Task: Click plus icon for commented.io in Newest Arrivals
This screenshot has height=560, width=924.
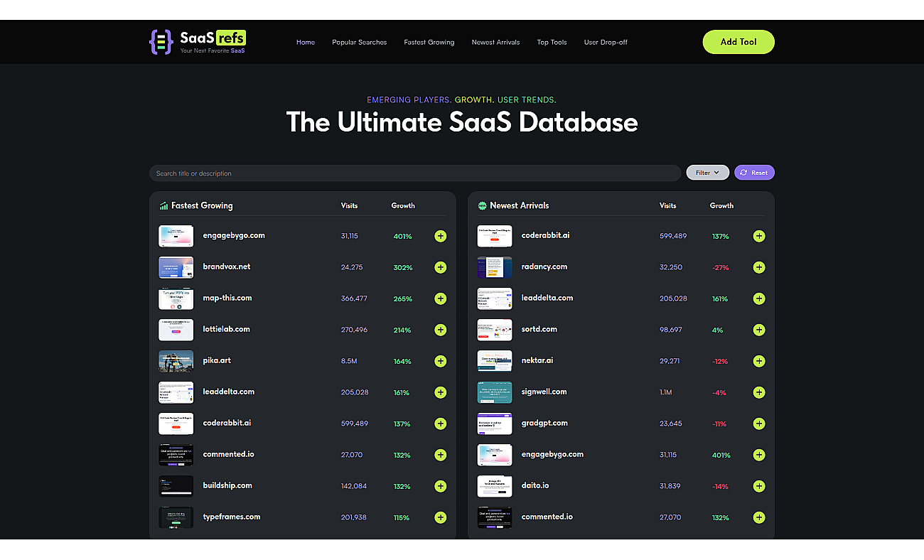Action: point(759,517)
